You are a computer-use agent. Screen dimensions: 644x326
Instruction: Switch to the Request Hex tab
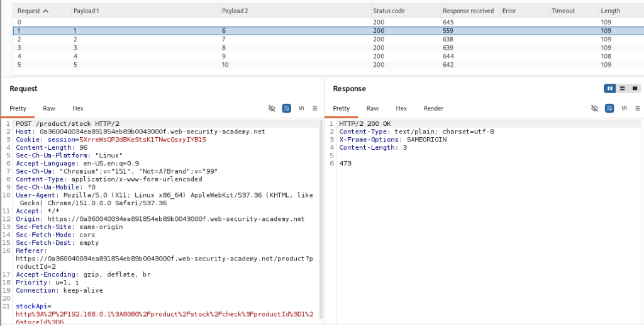pyautogui.click(x=77, y=108)
